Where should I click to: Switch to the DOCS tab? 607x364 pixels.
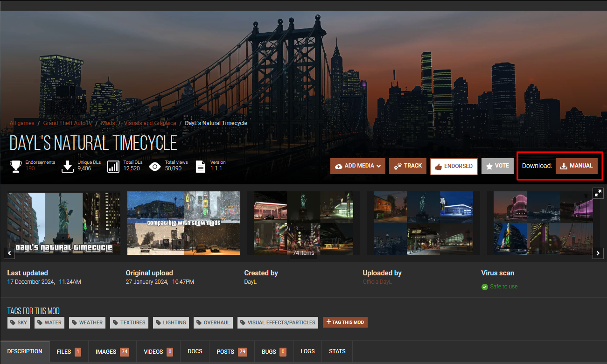click(195, 351)
